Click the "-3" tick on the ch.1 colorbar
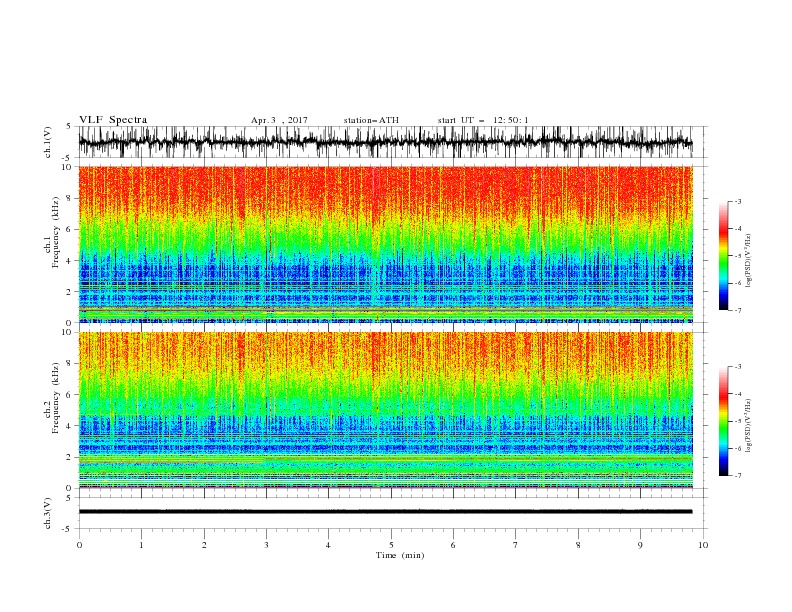This screenshot has height=612, width=792. click(737, 201)
